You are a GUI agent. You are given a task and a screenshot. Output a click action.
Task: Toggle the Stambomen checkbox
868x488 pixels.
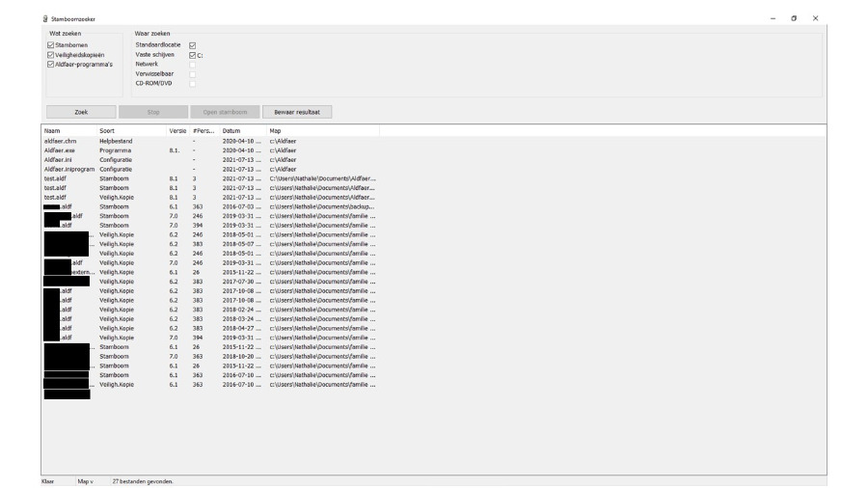(50, 44)
